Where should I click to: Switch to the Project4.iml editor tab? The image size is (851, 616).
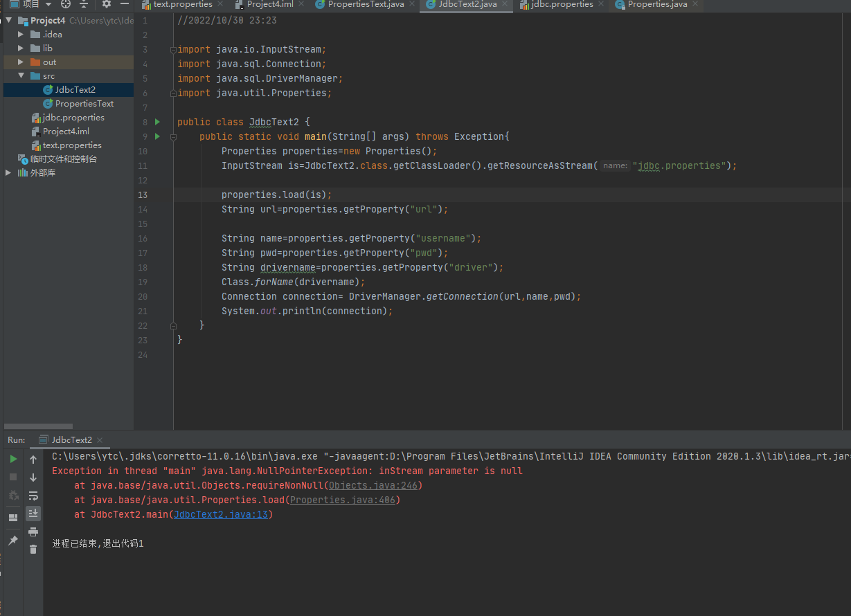[270, 4]
